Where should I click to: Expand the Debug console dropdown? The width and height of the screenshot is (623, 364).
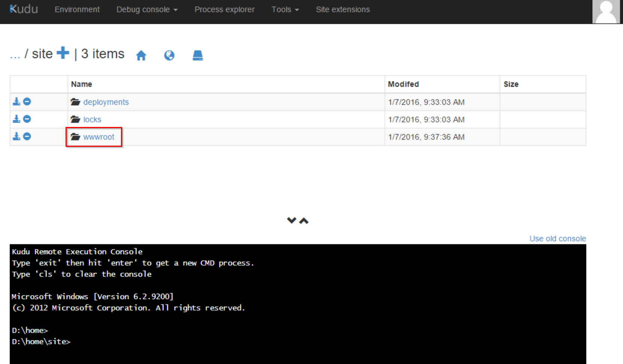click(147, 9)
